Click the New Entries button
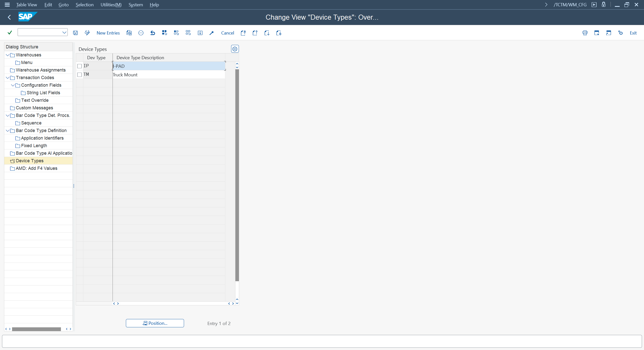The height and width of the screenshot is (350, 644). pyautogui.click(x=108, y=33)
